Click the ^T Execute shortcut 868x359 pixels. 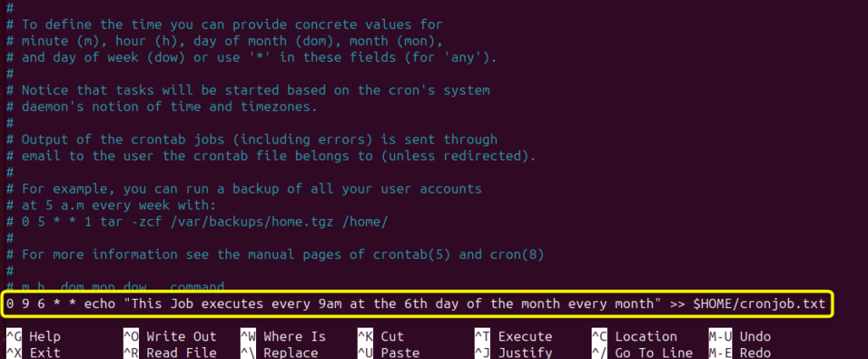pyautogui.click(x=513, y=337)
